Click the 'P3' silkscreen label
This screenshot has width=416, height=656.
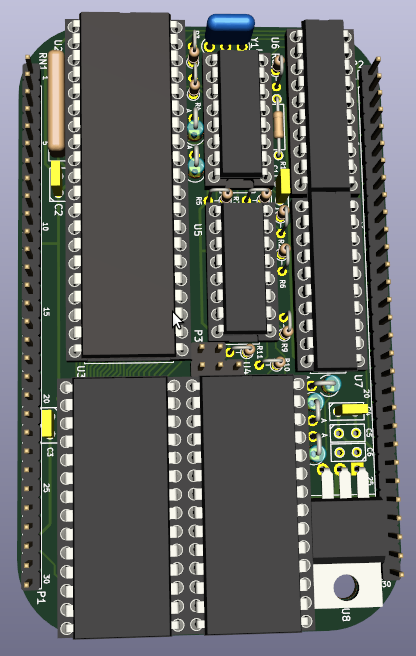tap(198, 335)
